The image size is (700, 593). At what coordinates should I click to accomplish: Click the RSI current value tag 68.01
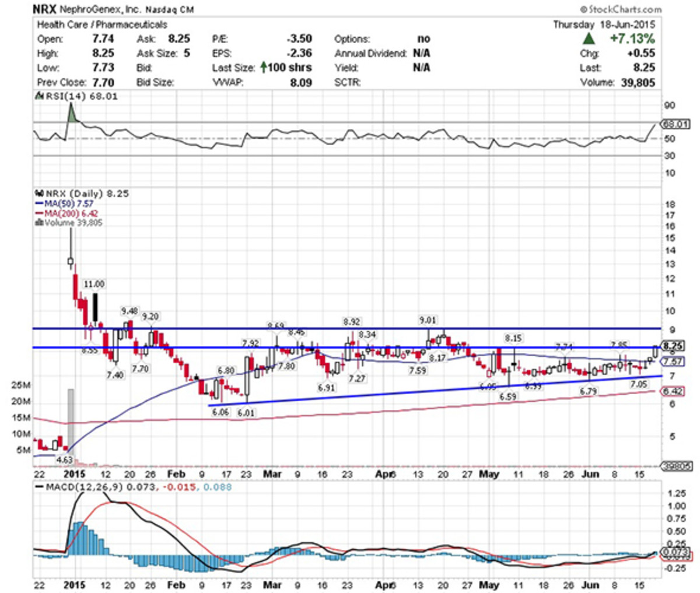pyautogui.click(x=675, y=124)
